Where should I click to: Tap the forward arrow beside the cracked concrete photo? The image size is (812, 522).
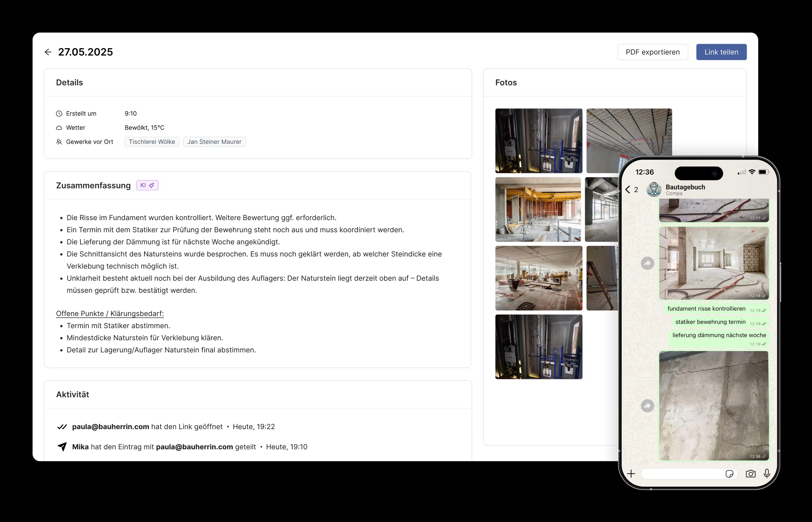(x=647, y=406)
